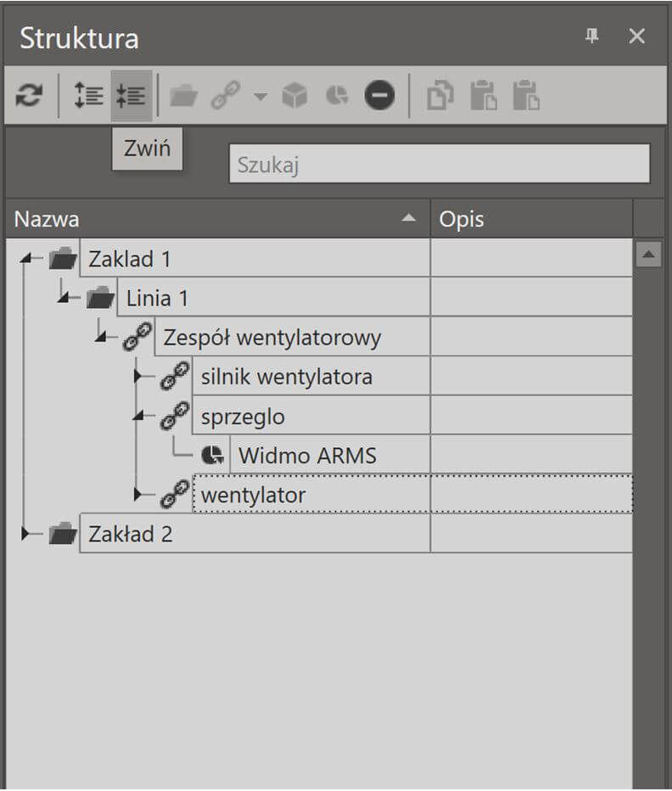The height and width of the screenshot is (791, 672).
Task: Collapse the sprzeglo node
Action: point(137,416)
